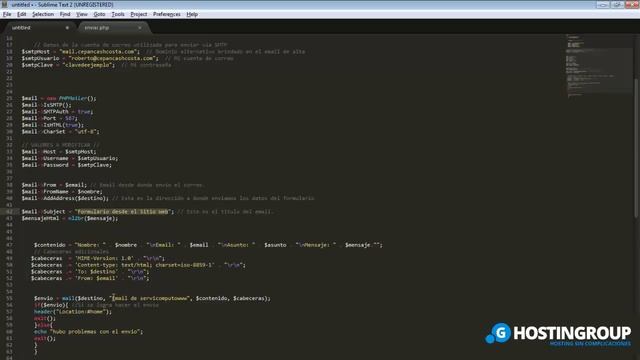Click the '$mail->IsHTML(true);' line
640x360 pixels.
coord(53,125)
